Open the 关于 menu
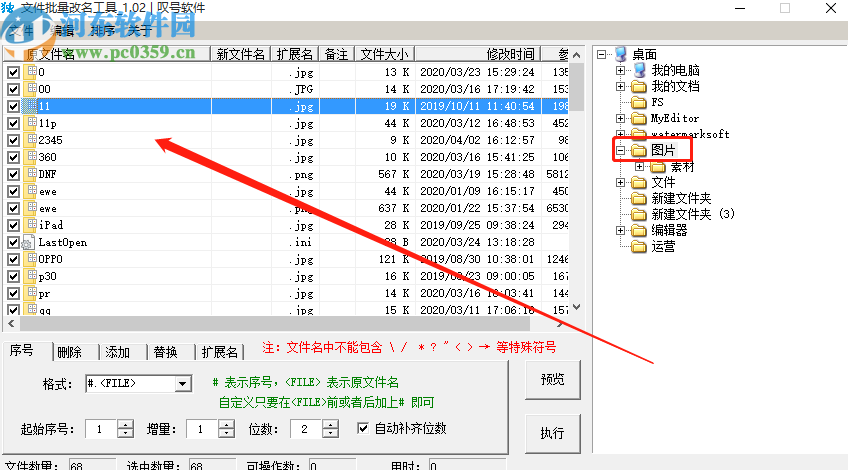 click(140, 30)
